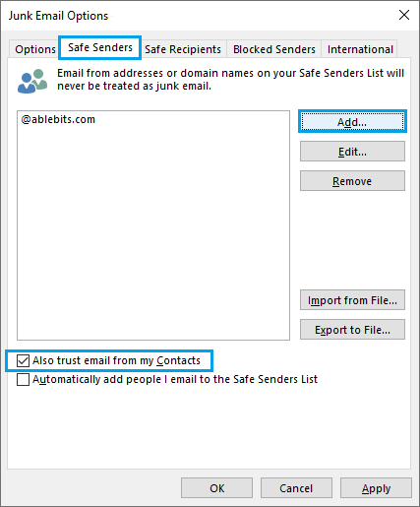
Task: Confirm the dialog with OK
Action: 216,488
